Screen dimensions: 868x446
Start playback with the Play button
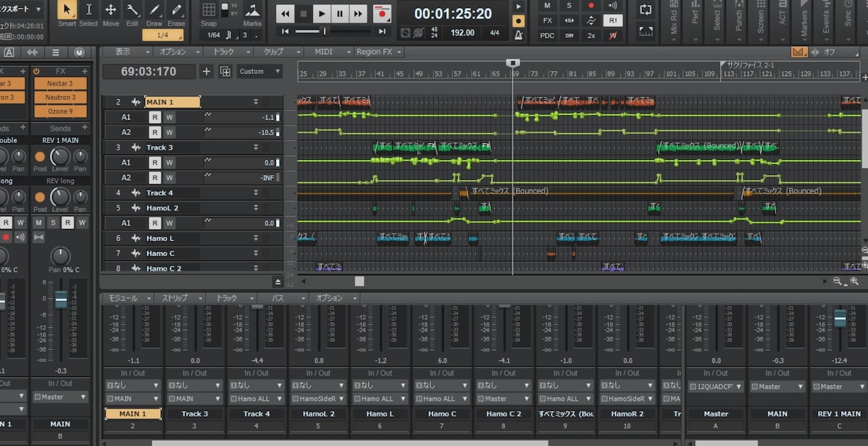pyautogui.click(x=322, y=13)
